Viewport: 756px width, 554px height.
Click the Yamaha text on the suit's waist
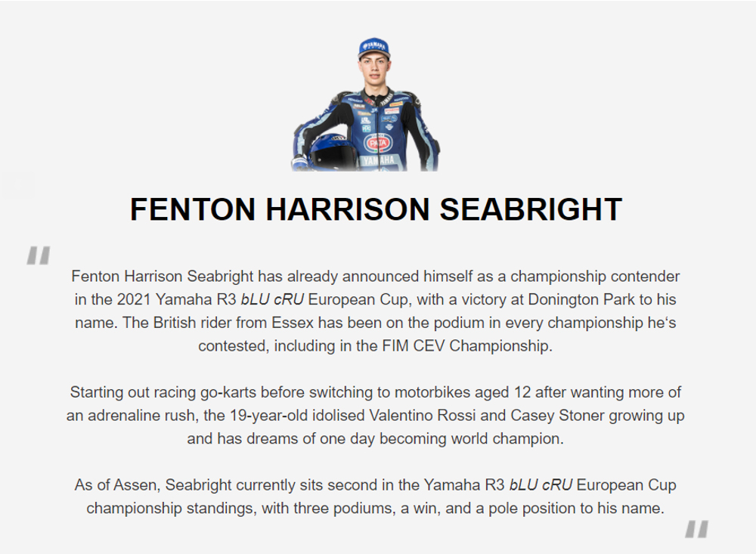pyautogui.click(x=378, y=161)
